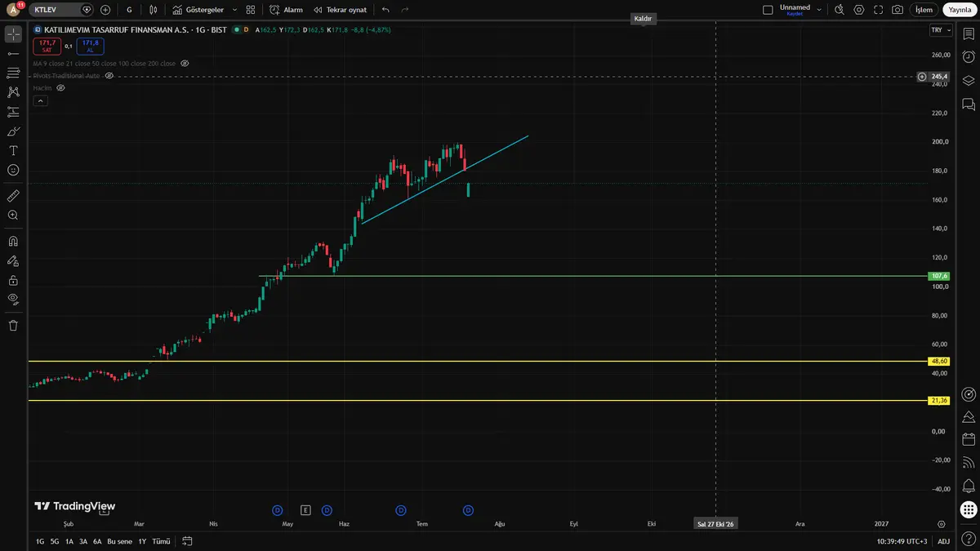Viewport: 980px width, 551px height.
Task: Open the trend line drawing tool
Action: [13, 53]
